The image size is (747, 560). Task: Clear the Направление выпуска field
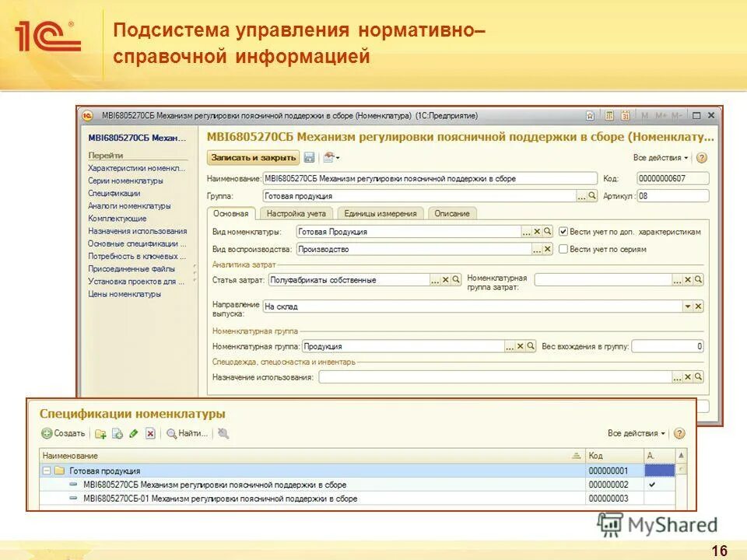pos(698,306)
